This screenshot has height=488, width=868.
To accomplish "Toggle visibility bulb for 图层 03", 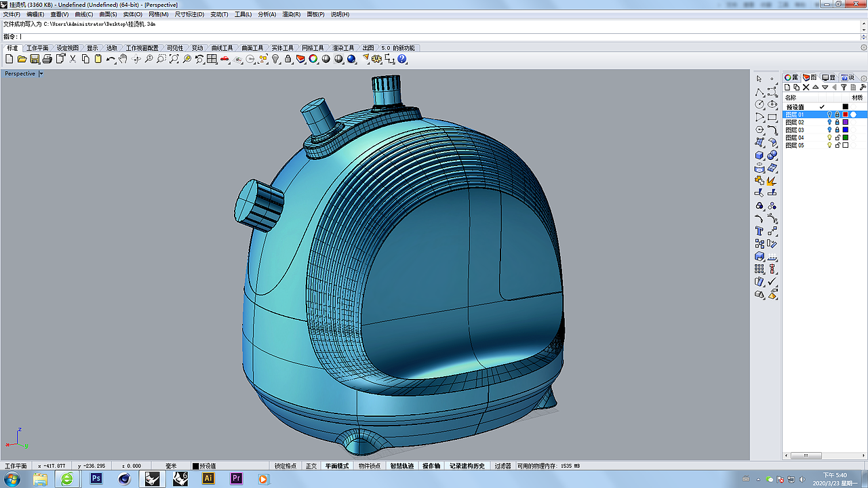I will (829, 130).
